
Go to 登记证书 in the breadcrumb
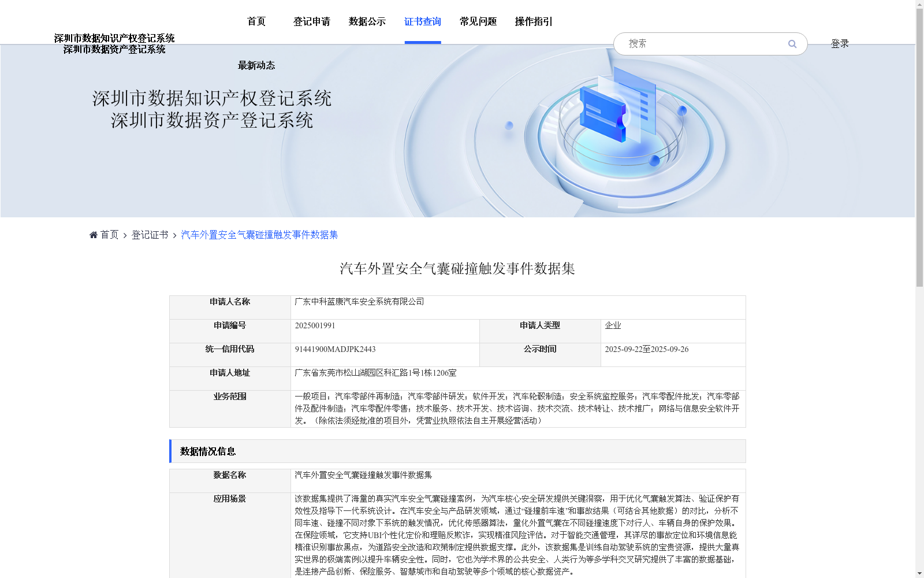[x=150, y=235]
